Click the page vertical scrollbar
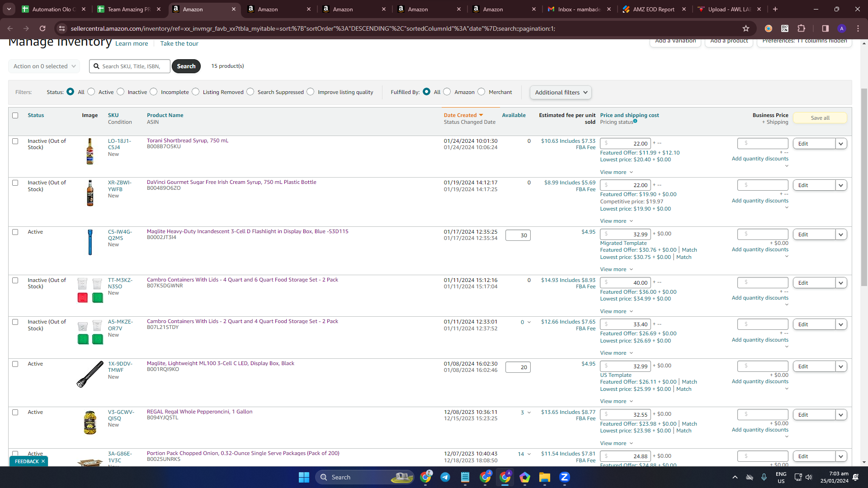This screenshot has height=488, width=868. click(x=864, y=188)
